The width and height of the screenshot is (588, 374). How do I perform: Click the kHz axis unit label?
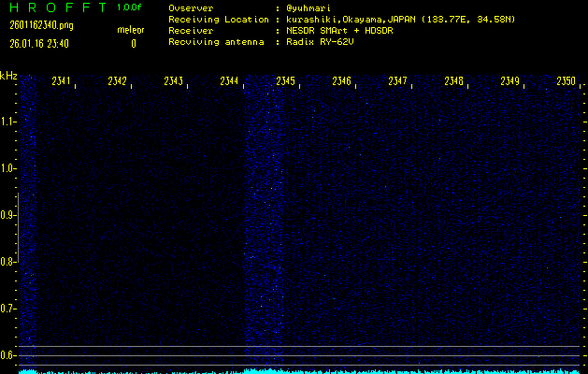[8, 76]
